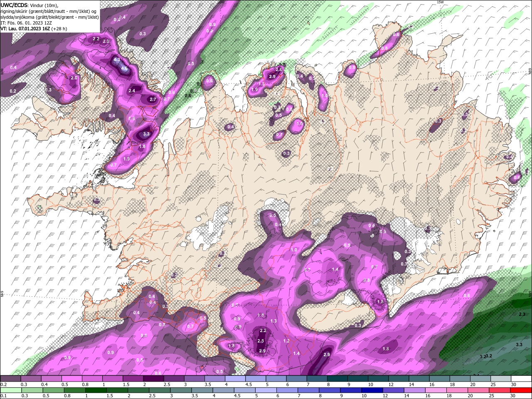This screenshot has height=399, width=532.
Task: Click the 4.3 precipitation value on the map
Action: pos(117,60)
